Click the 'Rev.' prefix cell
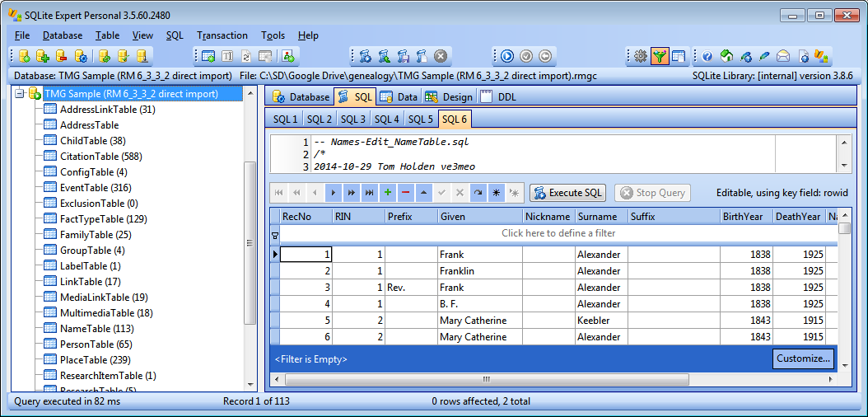Screen dimensions: 868x417 click(411, 288)
